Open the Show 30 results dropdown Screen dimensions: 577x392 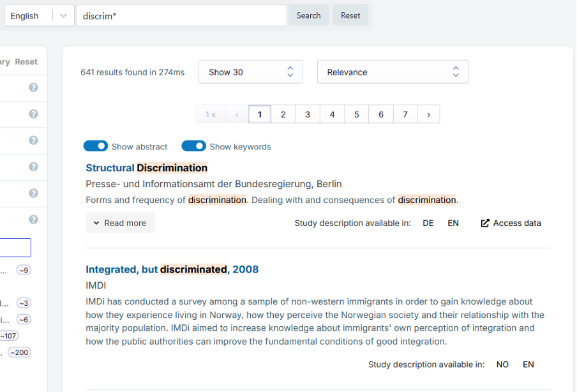[250, 72]
